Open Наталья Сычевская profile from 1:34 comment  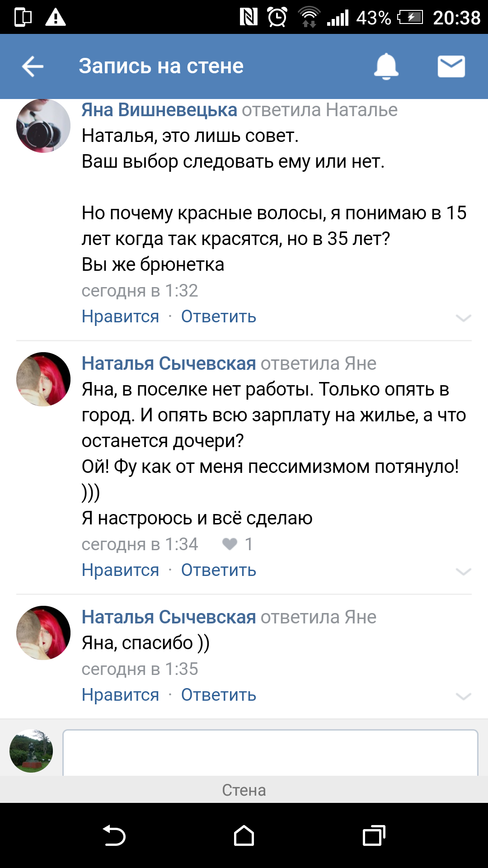(x=169, y=363)
